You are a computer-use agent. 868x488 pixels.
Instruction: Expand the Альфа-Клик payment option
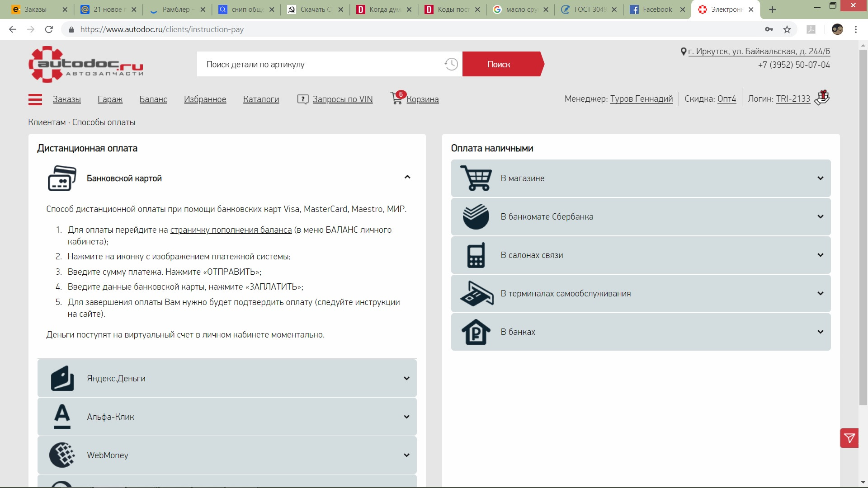[x=406, y=417]
